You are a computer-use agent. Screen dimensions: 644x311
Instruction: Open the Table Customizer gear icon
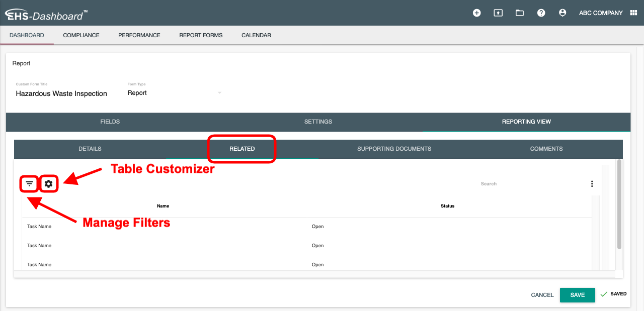48,184
